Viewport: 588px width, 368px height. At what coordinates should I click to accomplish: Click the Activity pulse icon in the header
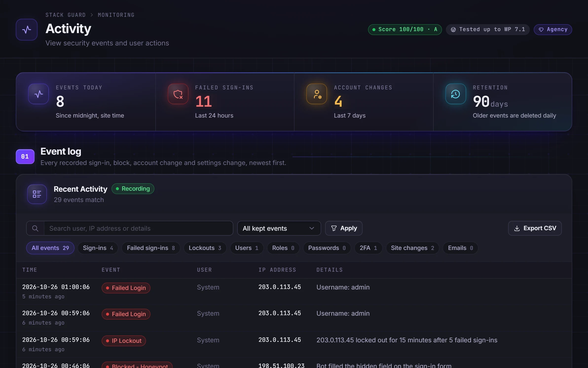click(27, 30)
